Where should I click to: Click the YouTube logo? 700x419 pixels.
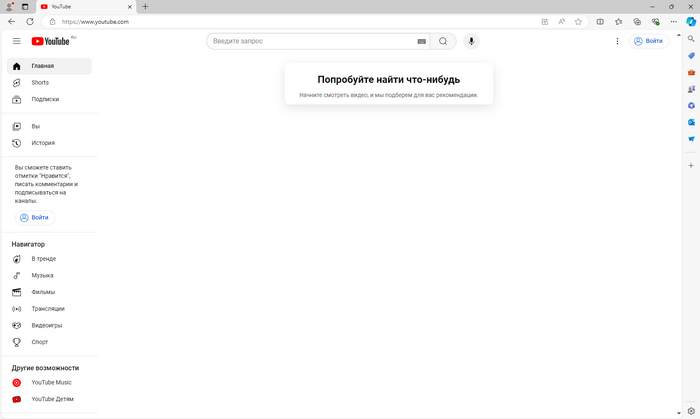50,41
